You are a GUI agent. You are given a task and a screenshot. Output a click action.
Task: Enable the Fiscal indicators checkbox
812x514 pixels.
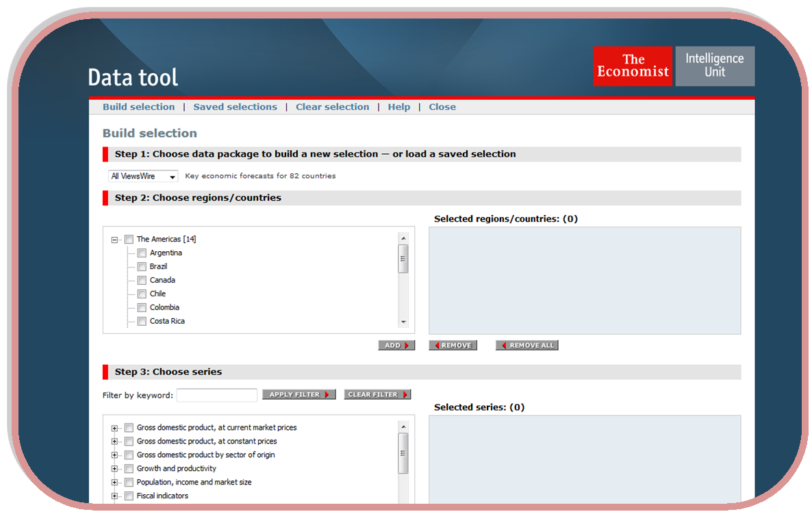coord(129,496)
